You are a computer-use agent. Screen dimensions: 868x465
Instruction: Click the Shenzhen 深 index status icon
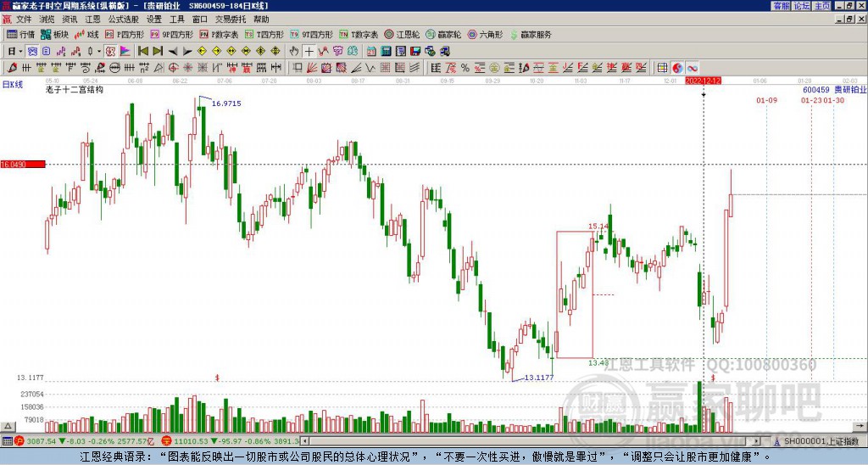tap(167, 441)
